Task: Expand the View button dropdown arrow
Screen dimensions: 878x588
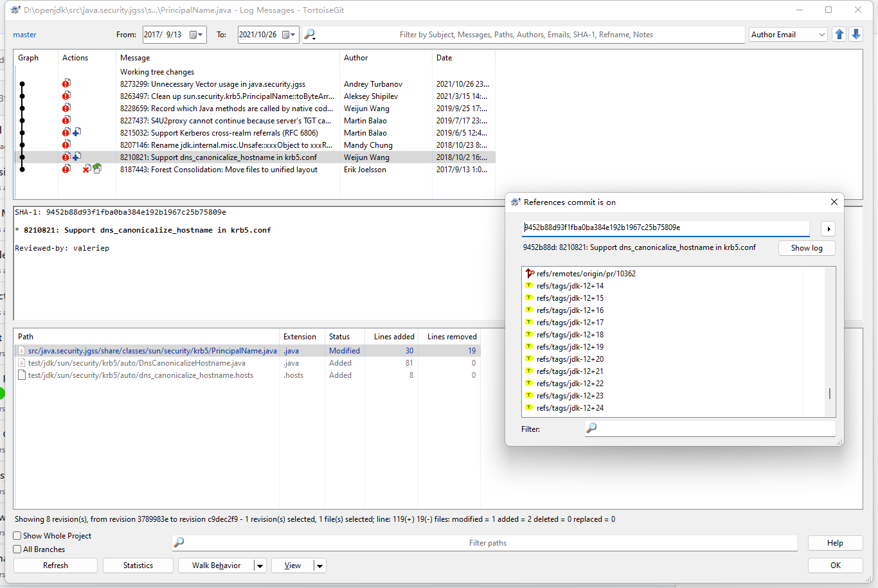Action: click(319, 566)
